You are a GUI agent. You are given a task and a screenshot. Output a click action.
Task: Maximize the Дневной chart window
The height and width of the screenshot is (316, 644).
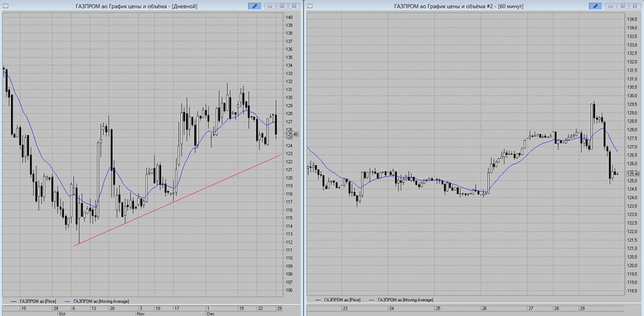pyautogui.click(x=282, y=6)
